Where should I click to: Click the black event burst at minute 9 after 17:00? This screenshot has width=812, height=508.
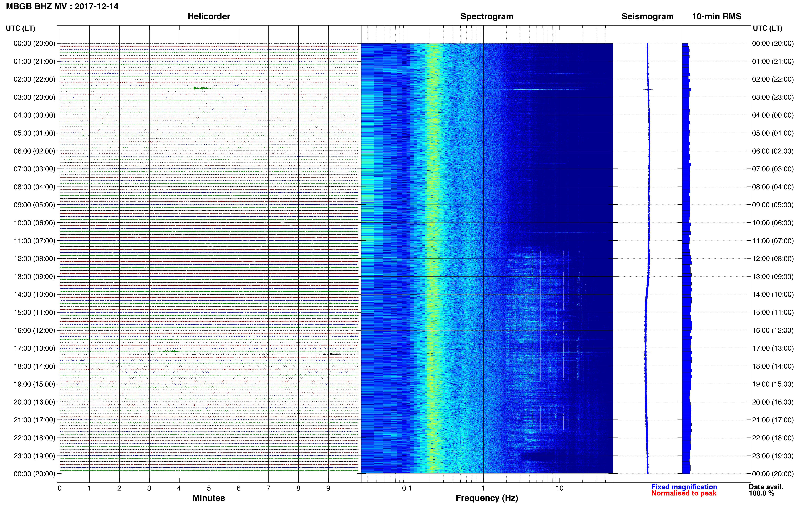coord(332,354)
